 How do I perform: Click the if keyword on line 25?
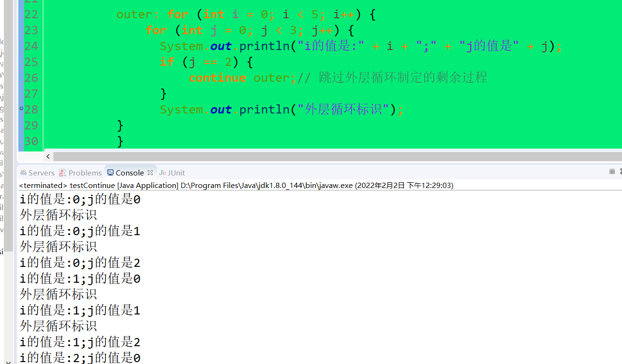167,62
